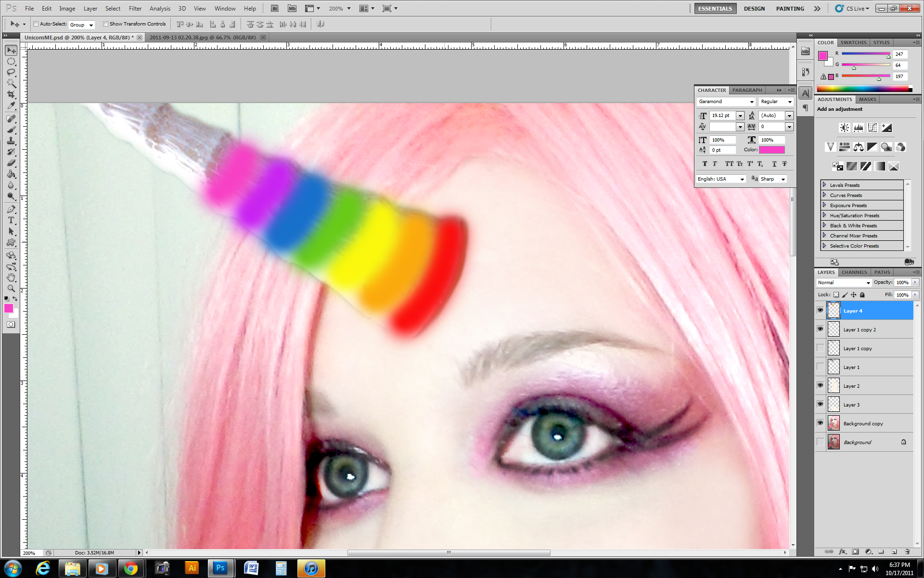Delete the selected layer with trash icon
The image size is (924, 578).
(x=907, y=552)
